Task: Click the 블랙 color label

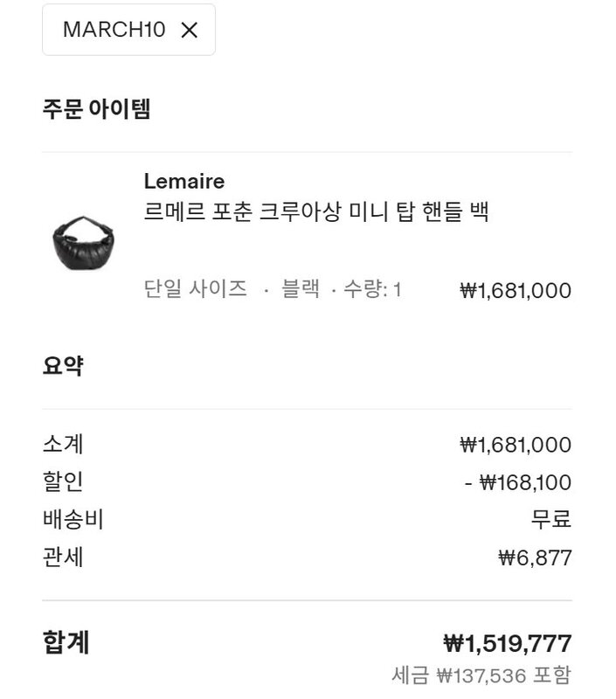Action: click(300, 289)
